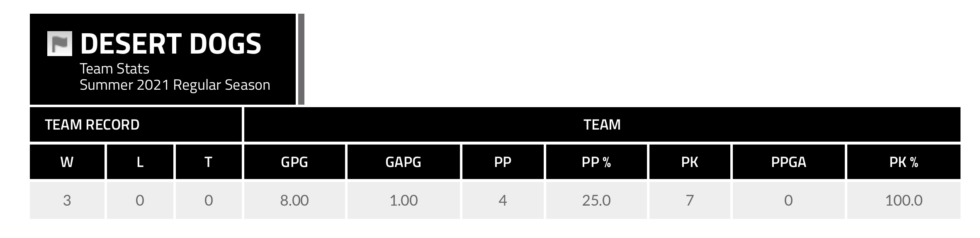Image resolution: width=980 pixels, height=238 pixels.
Task: Click the TEAM group header
Action: point(602,125)
